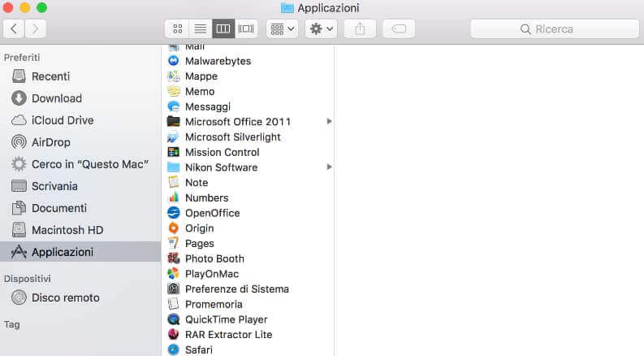
Task: Select the "Microsoft Silverlight" name text
Action: click(233, 137)
